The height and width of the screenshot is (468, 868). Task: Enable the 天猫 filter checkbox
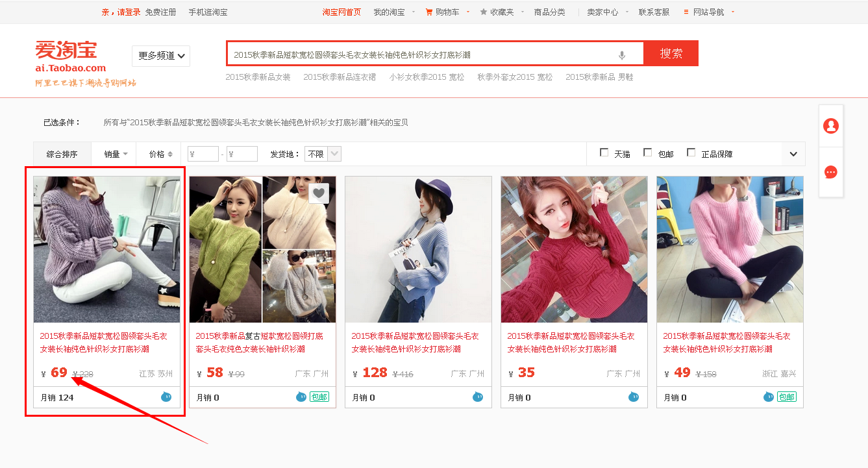pyautogui.click(x=603, y=152)
